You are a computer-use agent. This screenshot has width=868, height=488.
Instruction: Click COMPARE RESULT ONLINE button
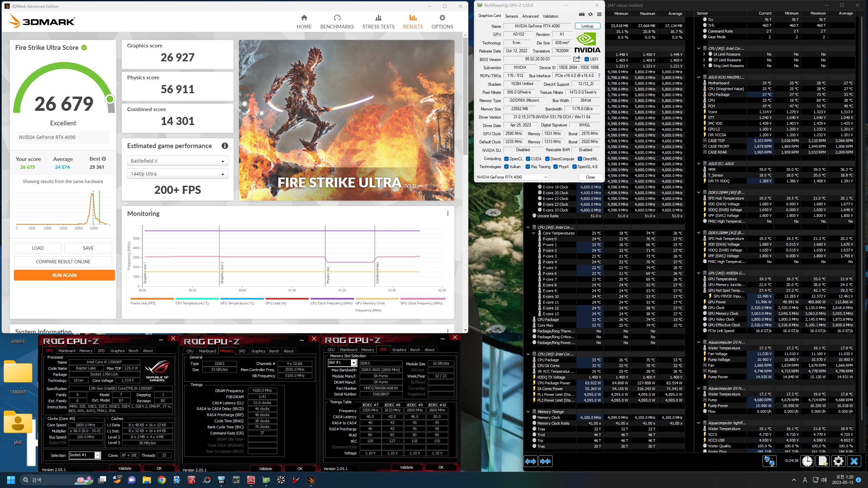(63, 262)
